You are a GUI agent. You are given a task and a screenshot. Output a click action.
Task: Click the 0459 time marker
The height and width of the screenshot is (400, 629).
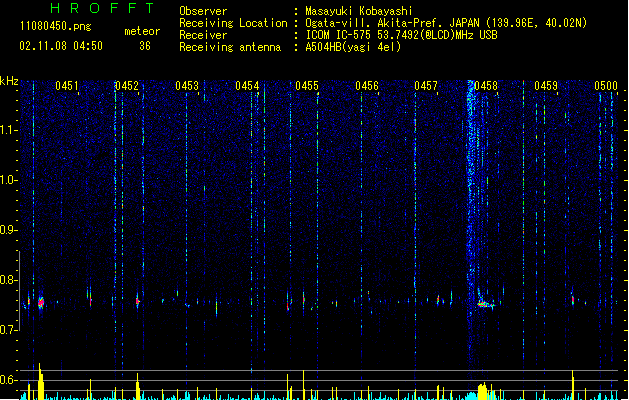[x=546, y=86]
